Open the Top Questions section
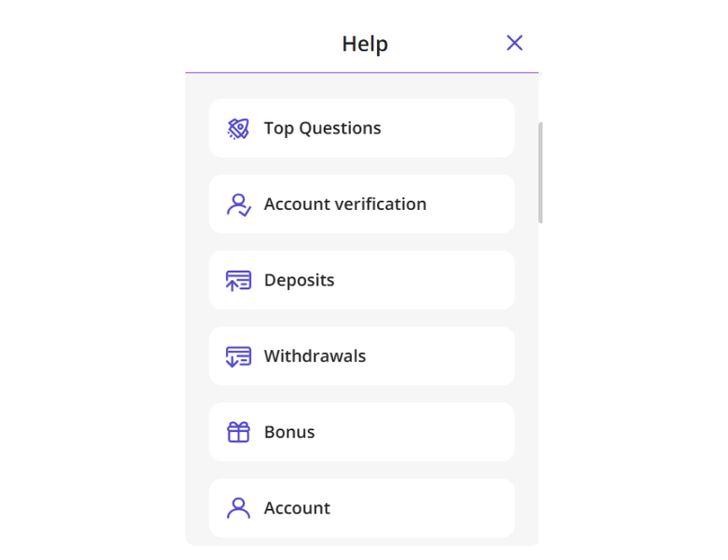 tap(362, 128)
